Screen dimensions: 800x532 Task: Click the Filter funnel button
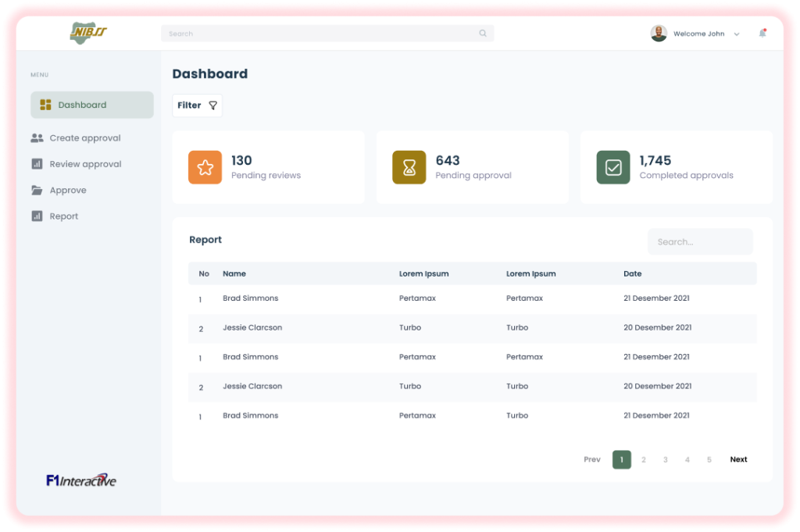[197, 105]
